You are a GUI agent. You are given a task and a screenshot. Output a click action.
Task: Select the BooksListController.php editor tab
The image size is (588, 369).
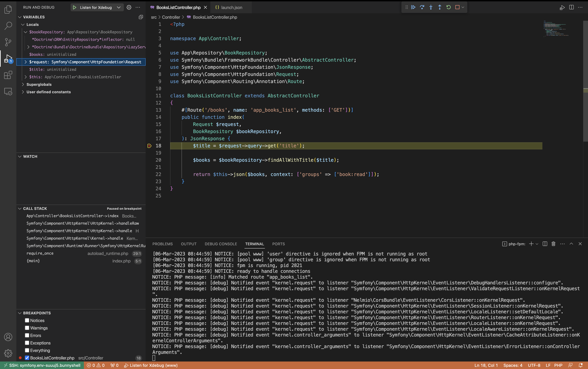(178, 7)
